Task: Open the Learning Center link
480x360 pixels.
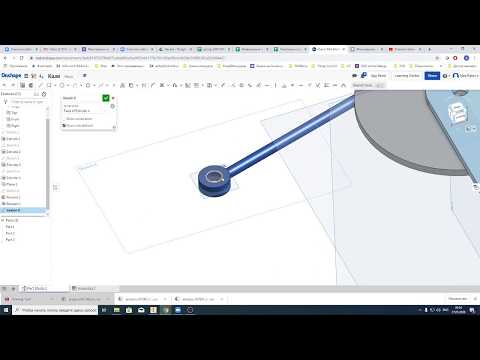Action: point(407,76)
